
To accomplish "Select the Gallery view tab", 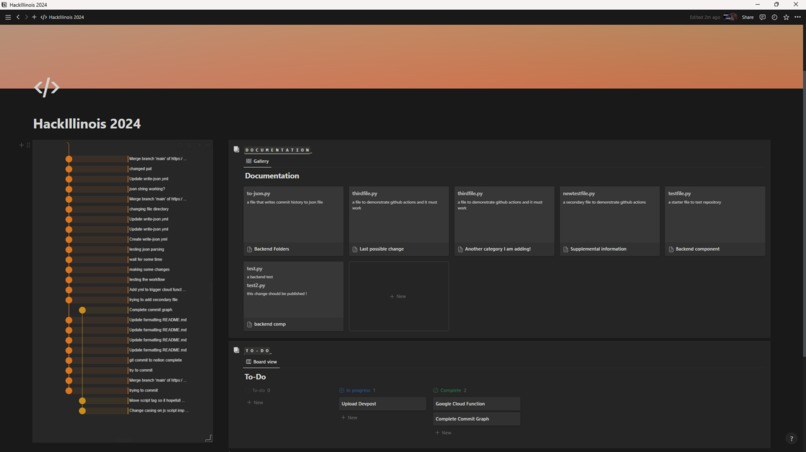I will 257,161.
